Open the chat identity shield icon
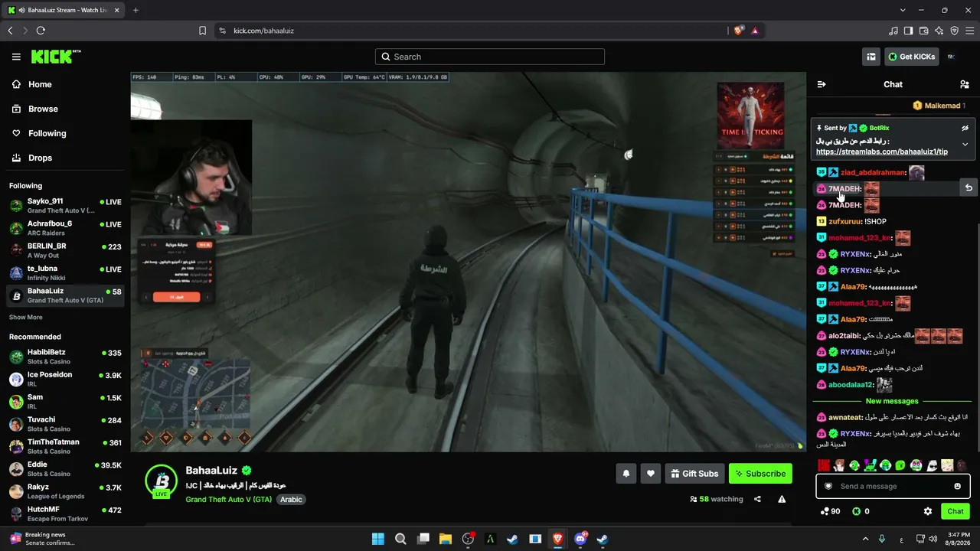The height and width of the screenshot is (551, 980). [x=828, y=486]
